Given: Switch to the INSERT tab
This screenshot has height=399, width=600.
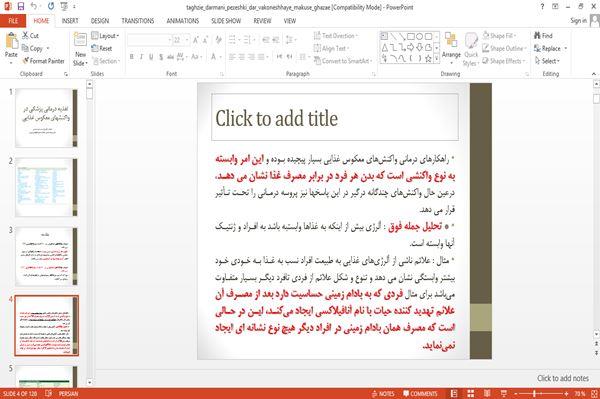Looking at the screenshot, I should pyautogui.click(x=70, y=21).
